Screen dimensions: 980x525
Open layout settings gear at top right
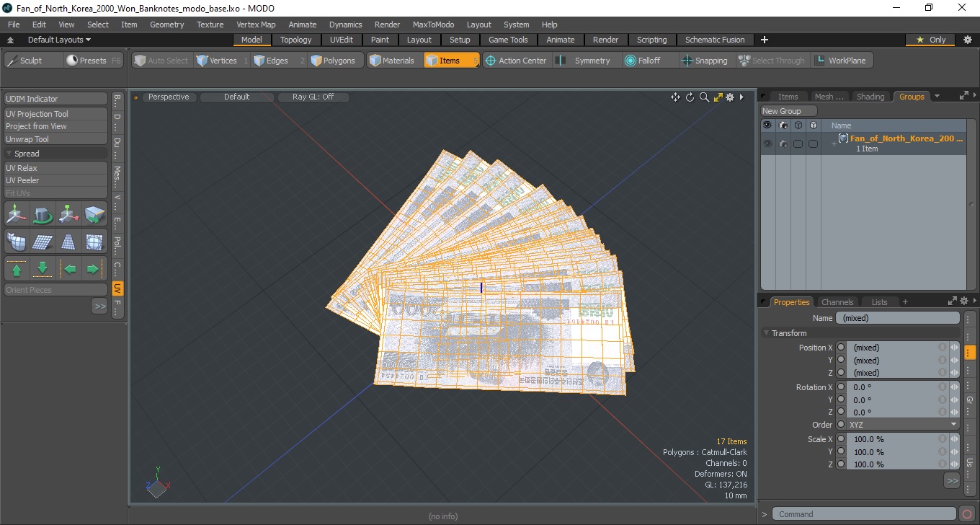click(x=968, y=40)
